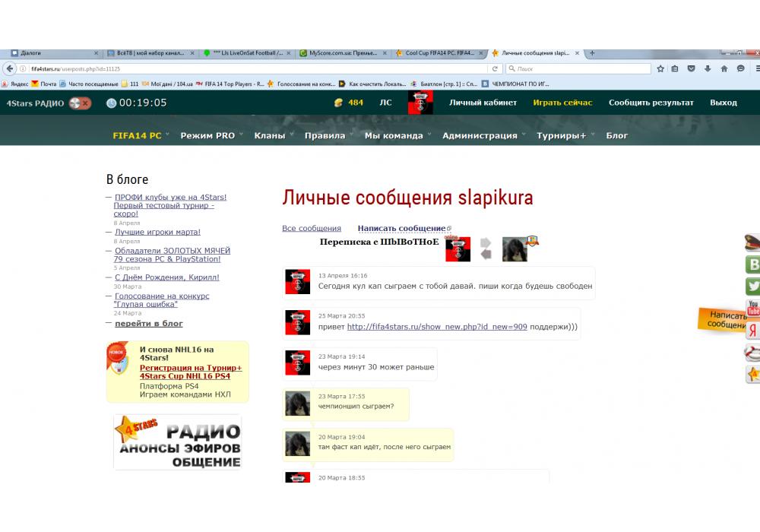Toggle the 4Stars Radio player switch
The width and height of the screenshot is (760, 532).
pos(80,103)
